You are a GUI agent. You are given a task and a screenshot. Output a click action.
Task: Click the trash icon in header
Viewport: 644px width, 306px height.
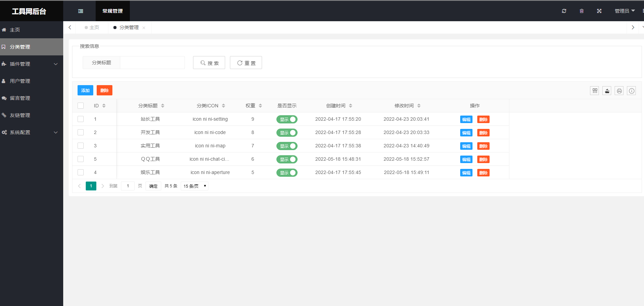coord(581,11)
